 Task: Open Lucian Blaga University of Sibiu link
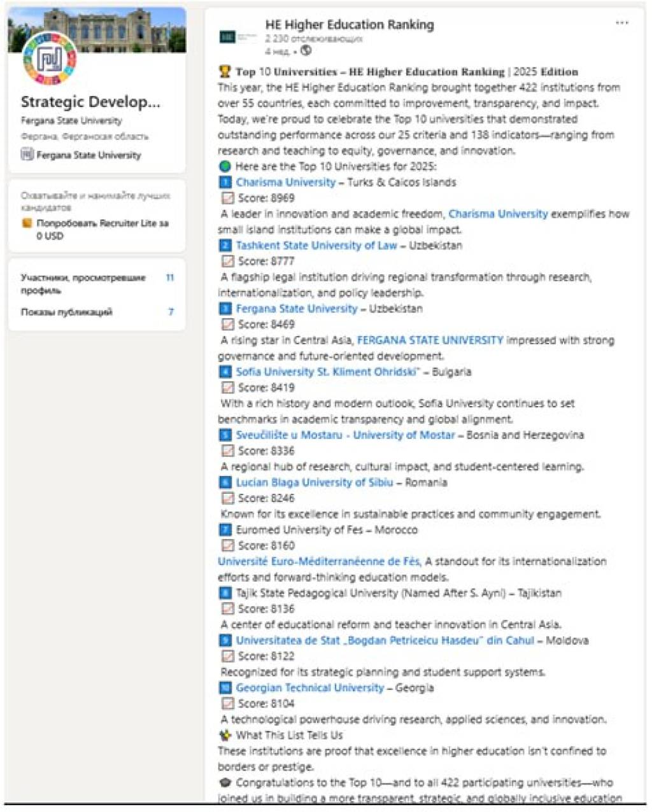coord(315,482)
